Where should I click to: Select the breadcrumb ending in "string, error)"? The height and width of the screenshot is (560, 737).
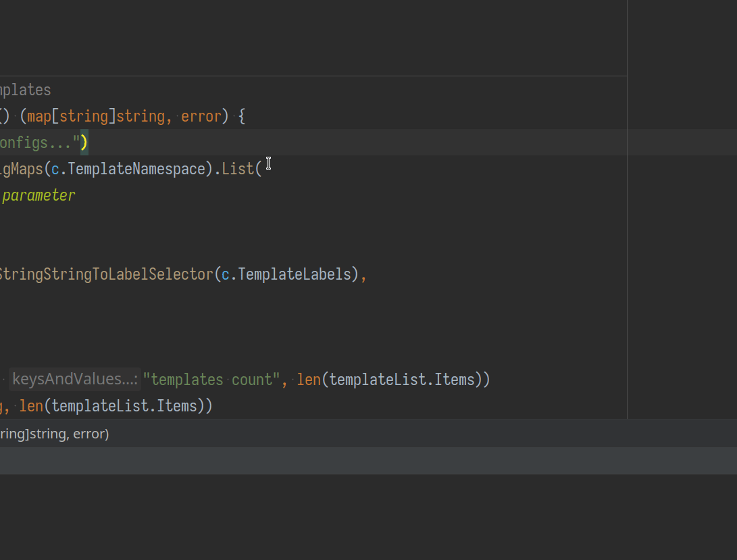pyautogui.click(x=54, y=434)
